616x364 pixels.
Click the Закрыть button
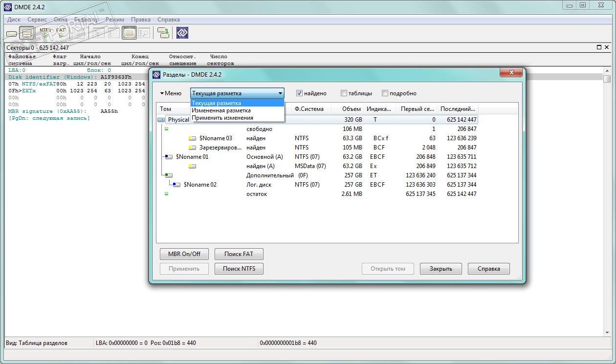coord(441,269)
